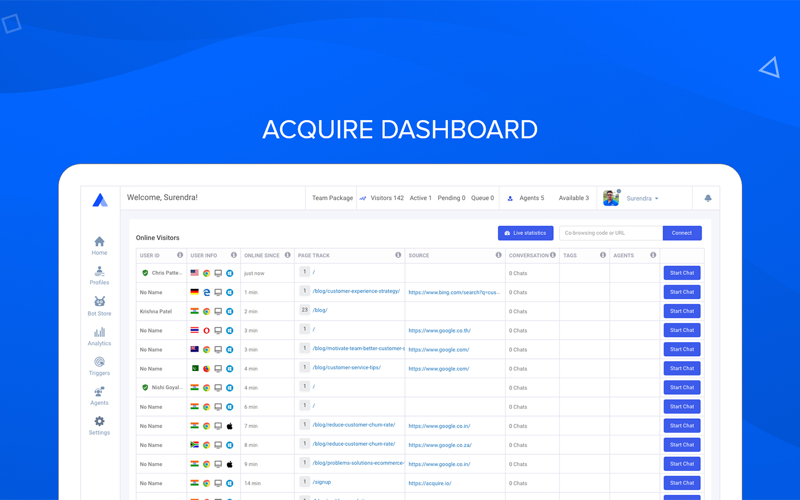
Task: Click the info icon next to USER ID
Action: point(180,255)
